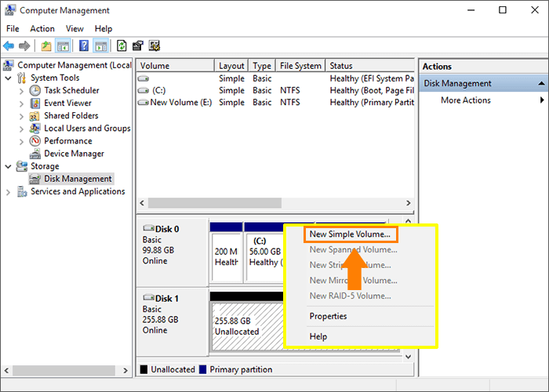The height and width of the screenshot is (392, 549).
Task: Click the drive icon beside (C:) volume
Action: coord(144,91)
